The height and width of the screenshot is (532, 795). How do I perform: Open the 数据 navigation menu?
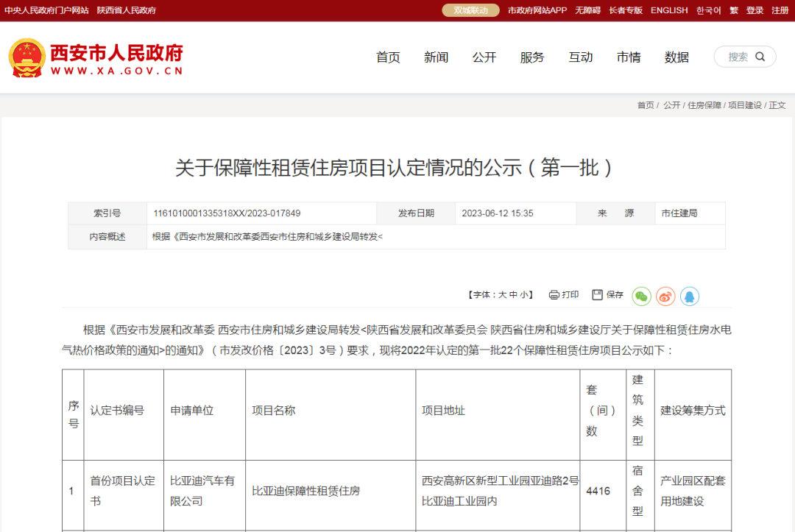point(676,57)
